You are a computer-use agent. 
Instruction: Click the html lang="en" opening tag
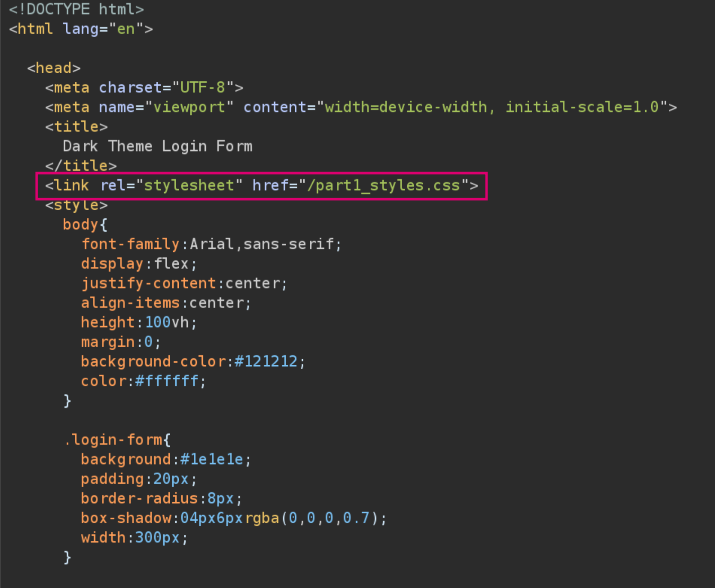click(81, 29)
